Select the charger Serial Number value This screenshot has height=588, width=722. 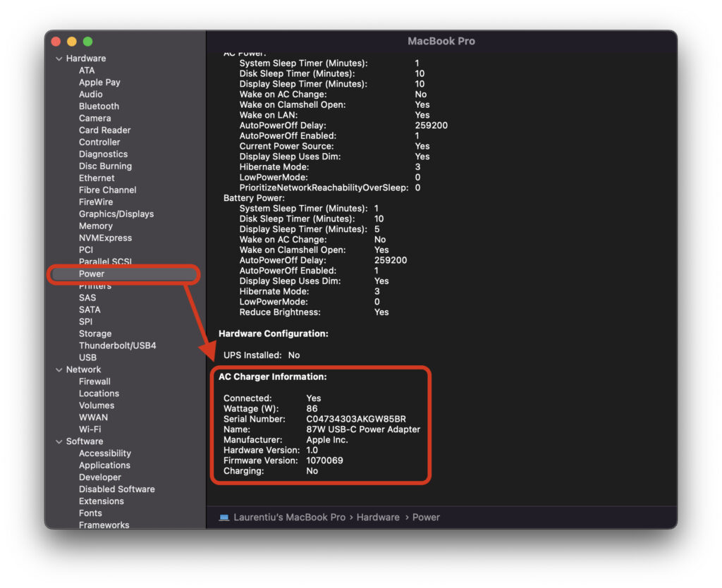coord(355,419)
